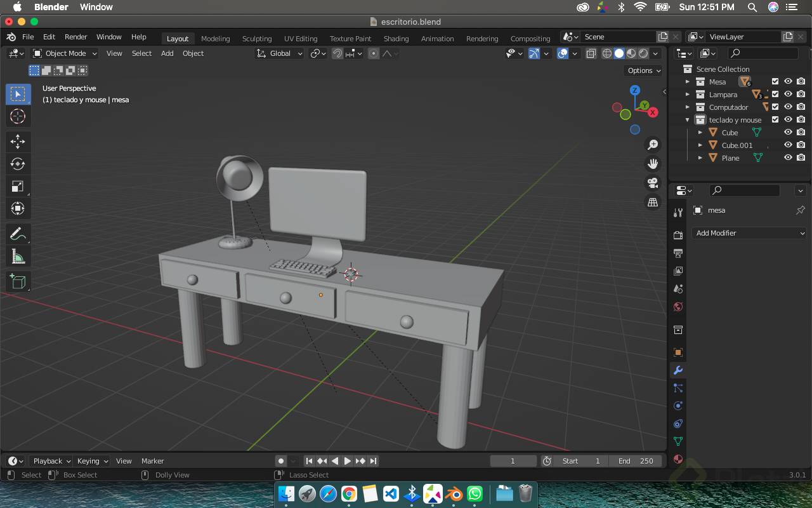Disable Cube.001 in renders via camera toggle
Image resolution: width=812 pixels, height=508 pixels.
click(801, 145)
